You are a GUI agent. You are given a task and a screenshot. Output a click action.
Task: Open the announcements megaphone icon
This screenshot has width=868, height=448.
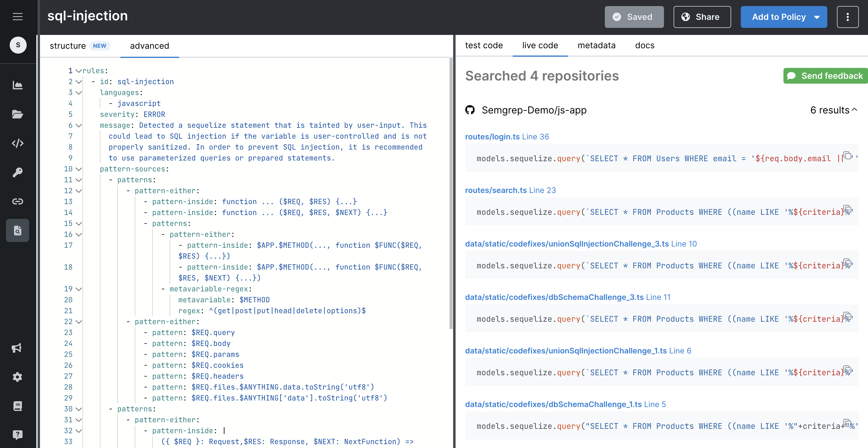point(17,348)
